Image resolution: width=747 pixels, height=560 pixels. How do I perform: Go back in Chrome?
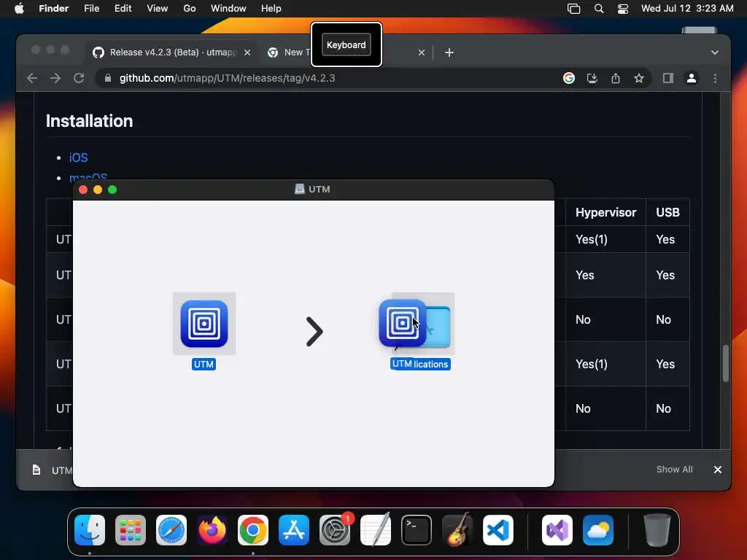click(x=32, y=78)
